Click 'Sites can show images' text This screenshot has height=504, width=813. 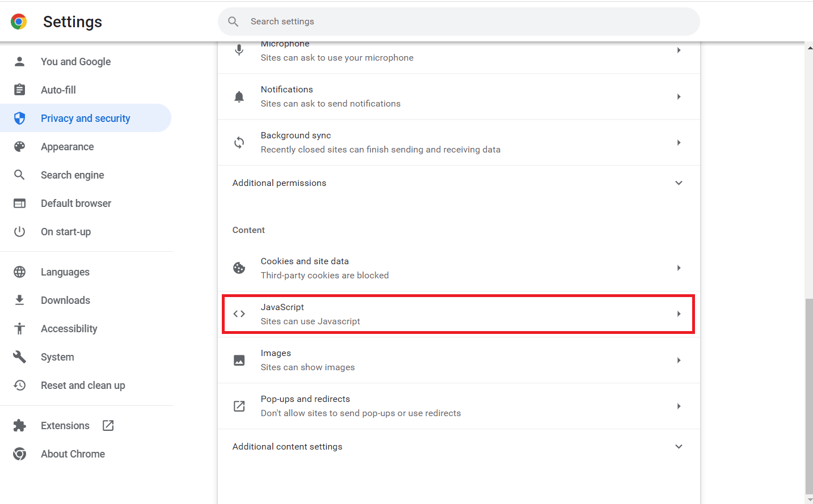tap(308, 367)
